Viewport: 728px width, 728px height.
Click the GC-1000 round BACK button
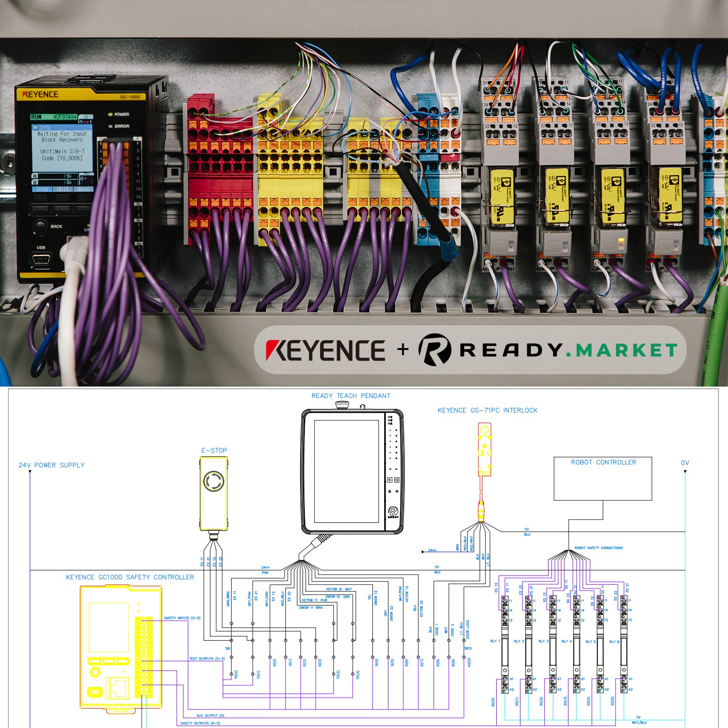[x=40, y=227]
